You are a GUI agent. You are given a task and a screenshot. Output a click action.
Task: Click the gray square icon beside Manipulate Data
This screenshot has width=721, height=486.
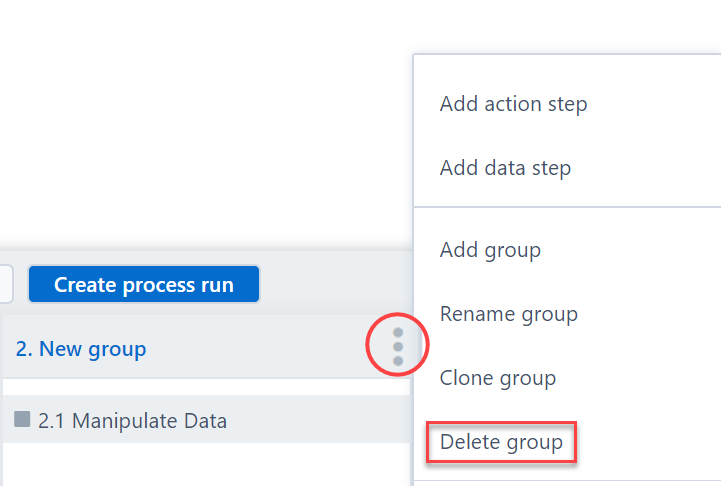(x=22, y=420)
